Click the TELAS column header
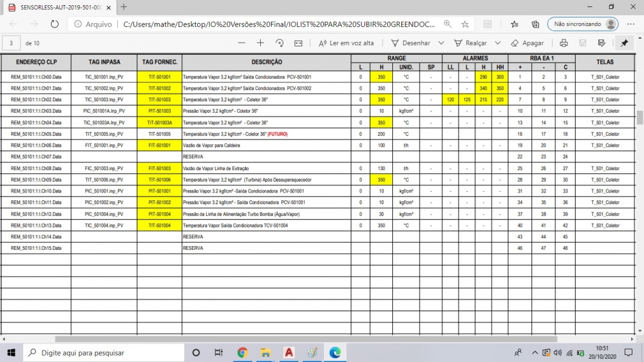Viewport: 644px width, 362px height. pyautogui.click(x=605, y=62)
